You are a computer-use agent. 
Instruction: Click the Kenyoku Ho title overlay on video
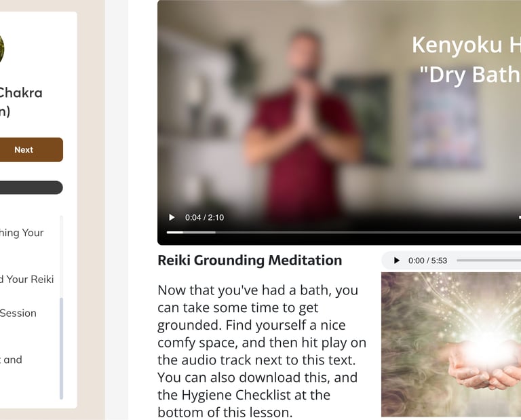(x=467, y=60)
